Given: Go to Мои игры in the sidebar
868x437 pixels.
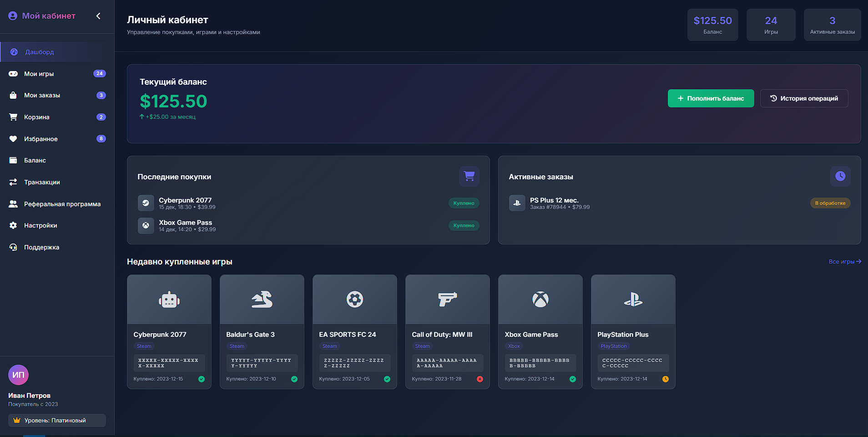Looking at the screenshot, I should click(57, 74).
